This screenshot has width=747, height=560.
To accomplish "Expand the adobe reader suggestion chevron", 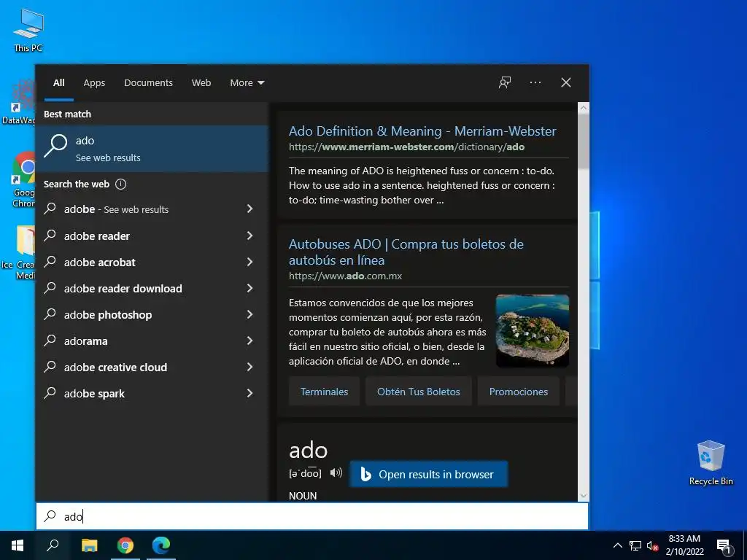I will (x=249, y=236).
